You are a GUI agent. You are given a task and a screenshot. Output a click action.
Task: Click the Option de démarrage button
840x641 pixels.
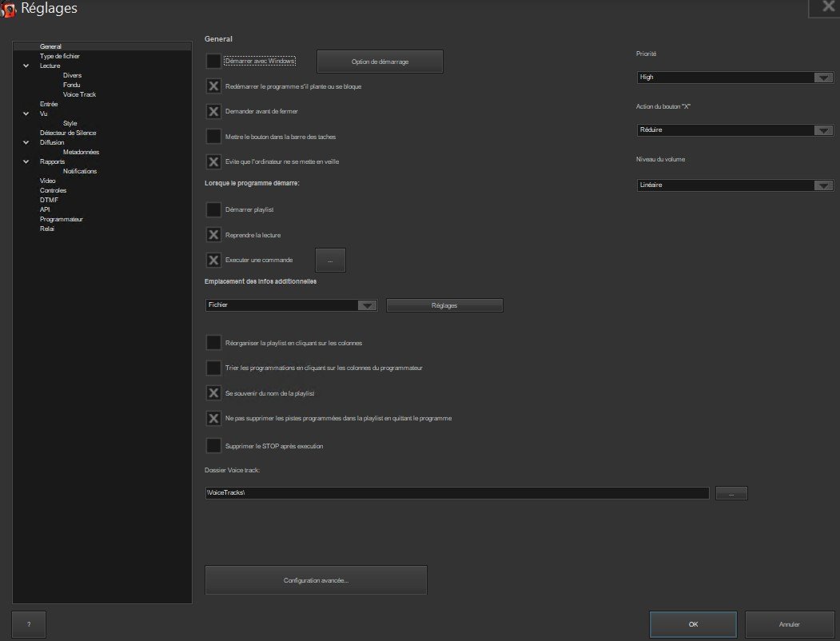[380, 62]
